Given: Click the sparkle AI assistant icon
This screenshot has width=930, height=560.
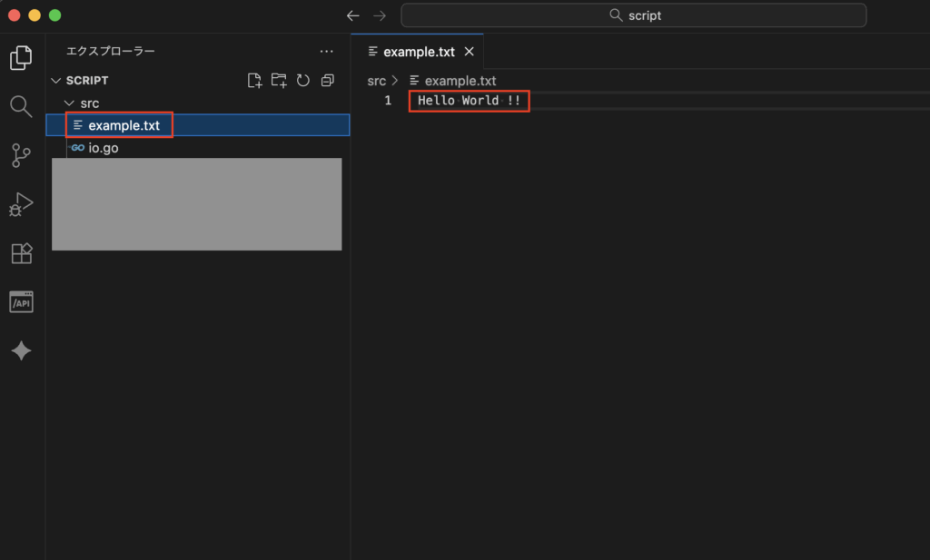Looking at the screenshot, I should pyautogui.click(x=21, y=351).
